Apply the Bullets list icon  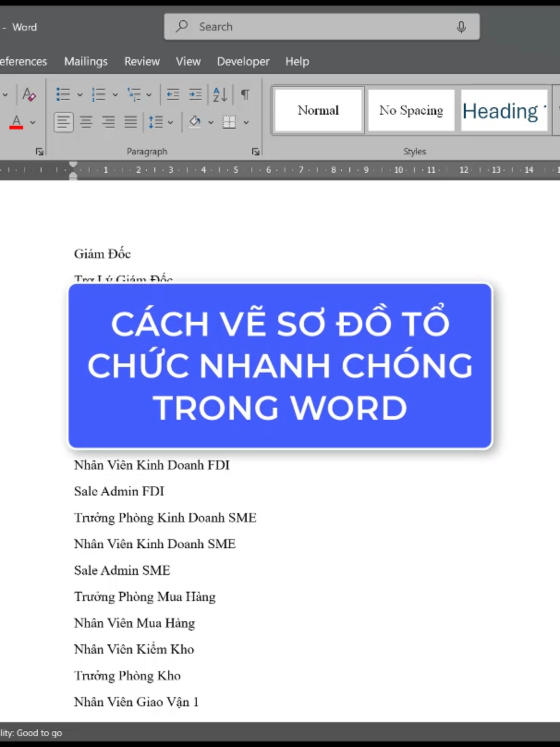tap(63, 95)
